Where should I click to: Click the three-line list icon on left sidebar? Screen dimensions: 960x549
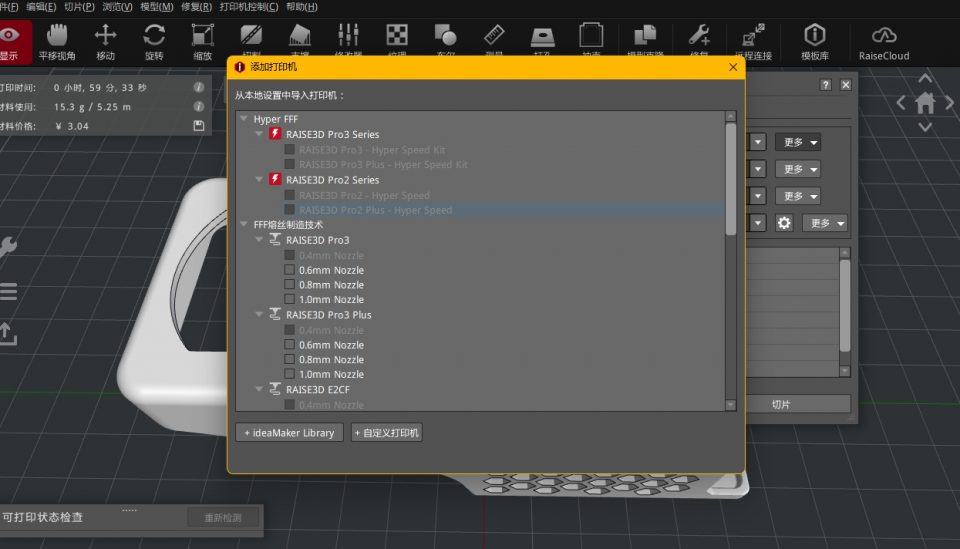coord(8,291)
